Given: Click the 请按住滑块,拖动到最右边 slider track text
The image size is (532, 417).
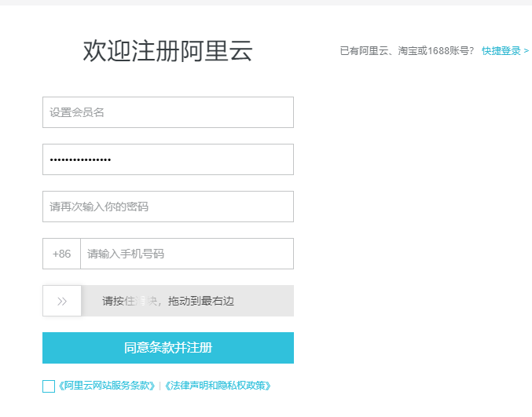Looking at the screenshot, I should coord(168,301).
